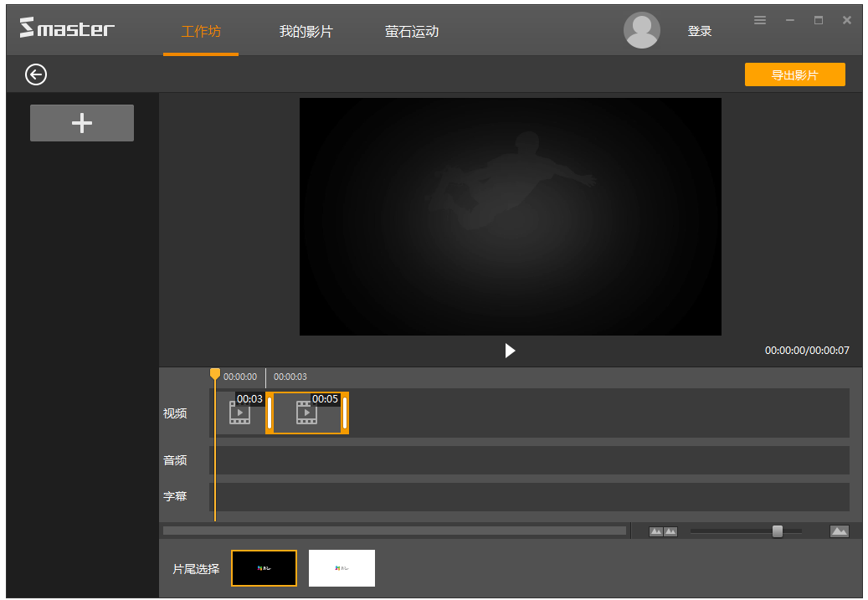Click the left trim handle of selected clip
The height and width of the screenshot is (600, 868).
pyautogui.click(x=270, y=413)
